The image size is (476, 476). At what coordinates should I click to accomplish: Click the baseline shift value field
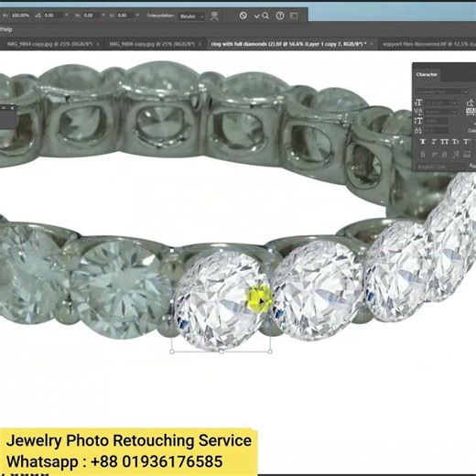[436, 131]
